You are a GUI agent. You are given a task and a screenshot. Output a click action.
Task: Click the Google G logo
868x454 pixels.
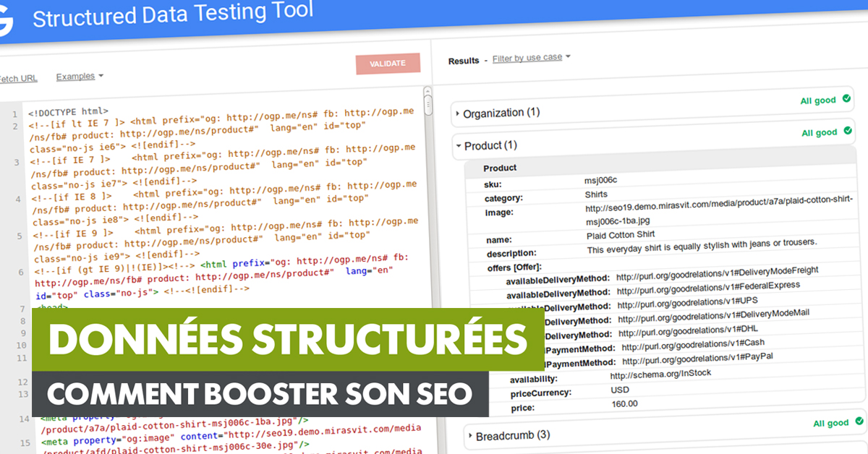[6, 23]
